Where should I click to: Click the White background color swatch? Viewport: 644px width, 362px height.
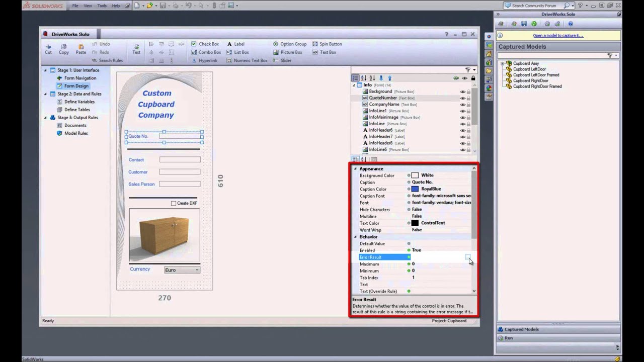click(415, 175)
